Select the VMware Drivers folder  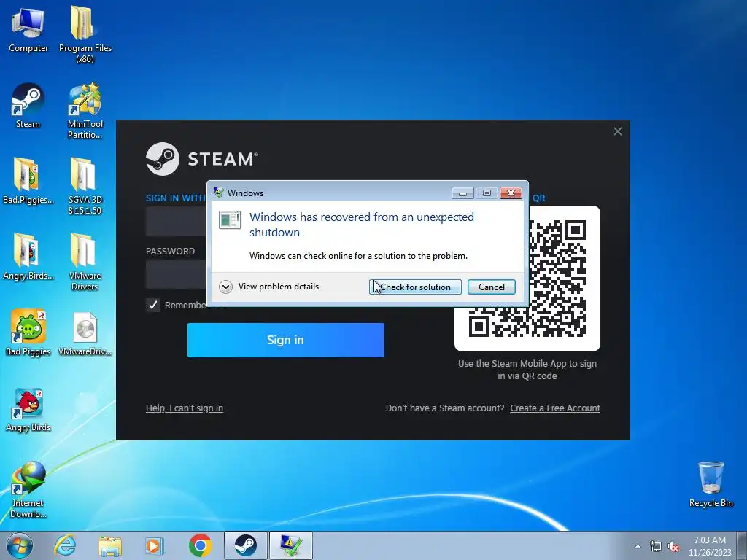point(85,262)
